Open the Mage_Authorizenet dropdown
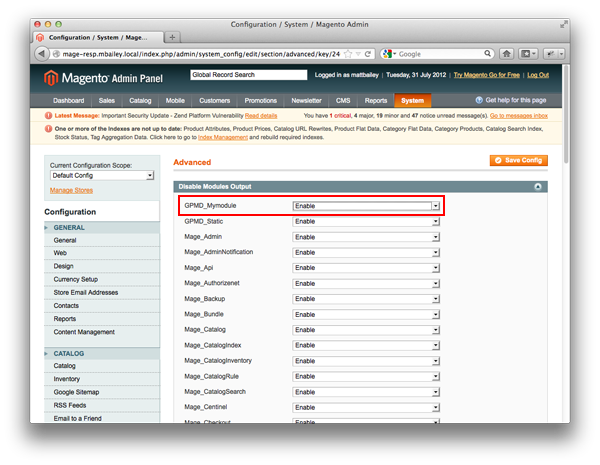Viewport: 600px width, 465px height. [x=366, y=283]
